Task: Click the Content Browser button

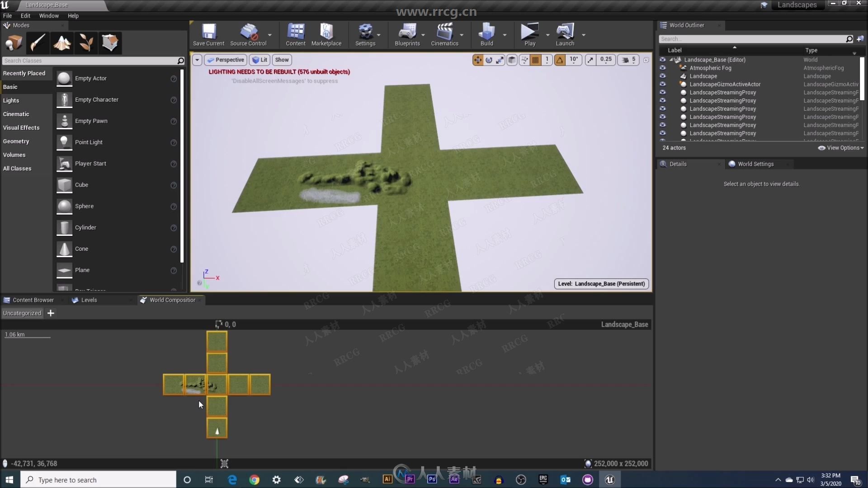Action: point(33,300)
